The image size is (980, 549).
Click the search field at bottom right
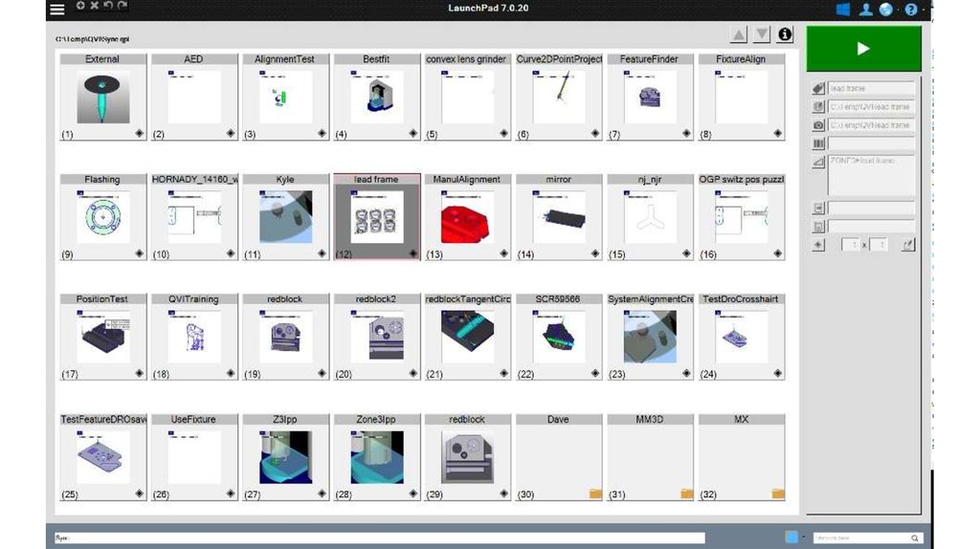point(861,538)
